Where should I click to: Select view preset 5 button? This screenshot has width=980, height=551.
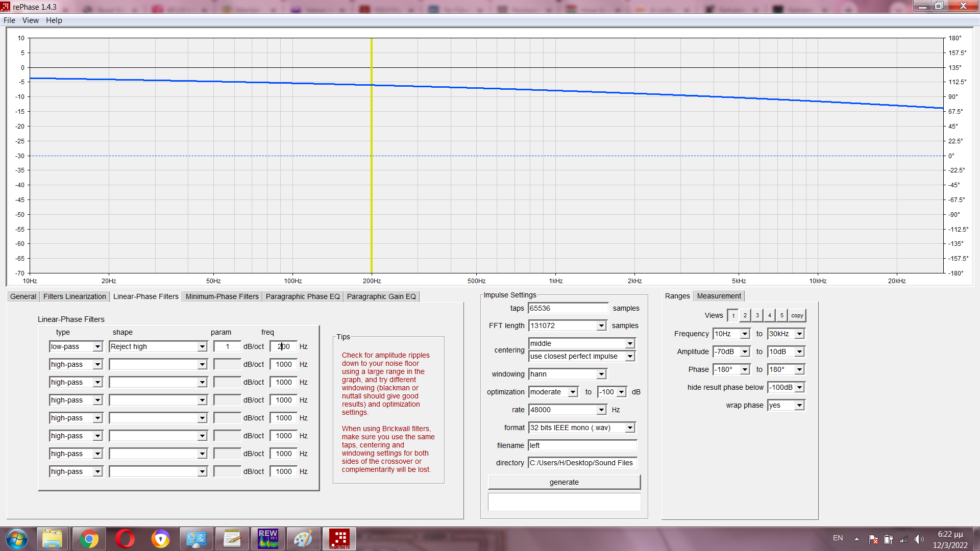(x=781, y=316)
